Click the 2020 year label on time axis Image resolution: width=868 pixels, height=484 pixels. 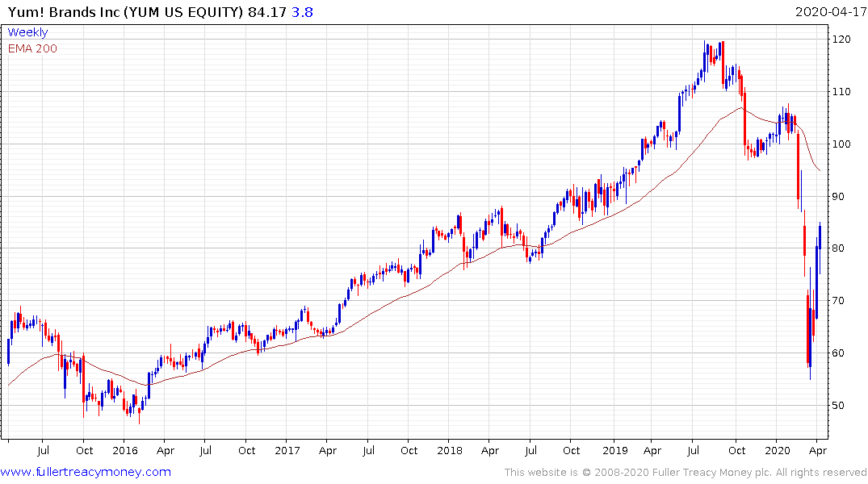778,451
